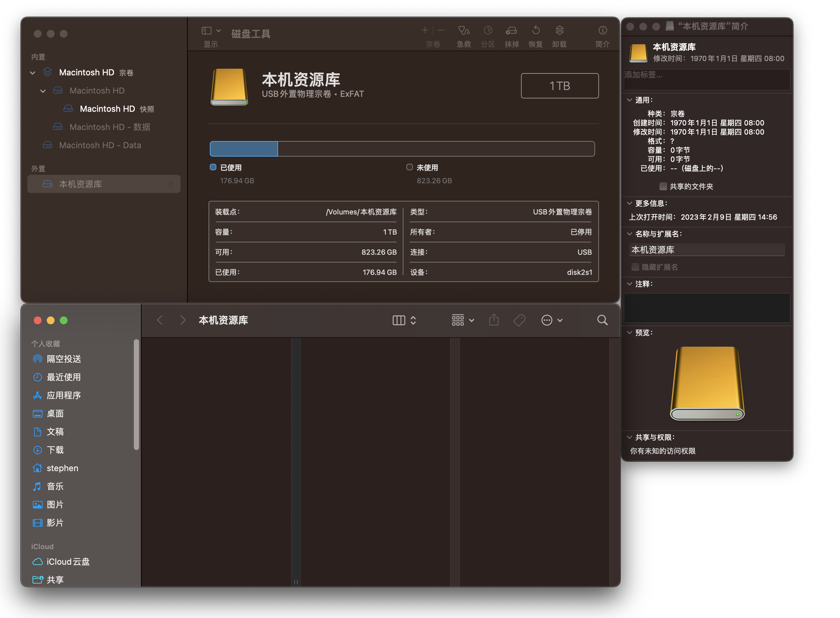Eject 本机资源库 from Disk Utility sidebar
Image resolution: width=840 pixels, height=618 pixels.
[171, 184]
